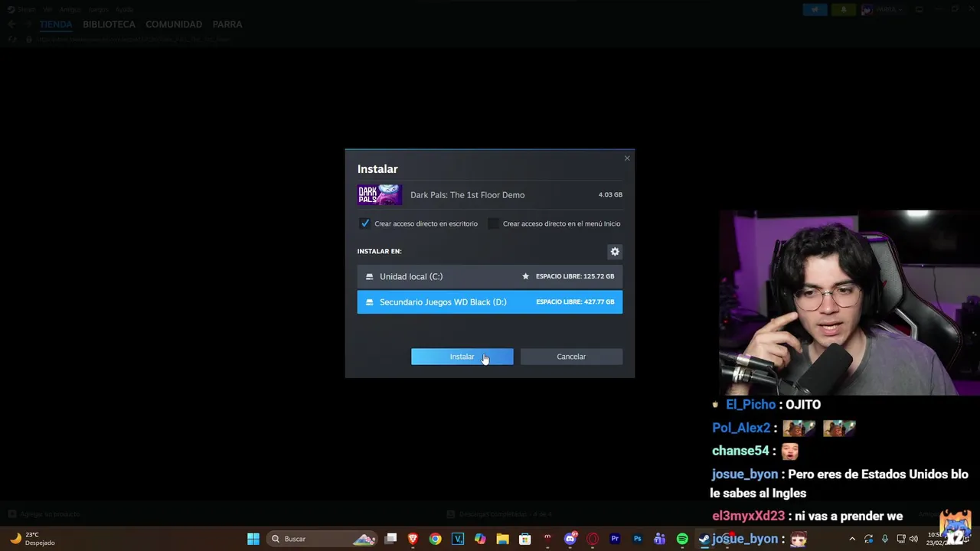Click Steam notifications bell icon
This screenshot has height=551, width=980.
pyautogui.click(x=844, y=10)
